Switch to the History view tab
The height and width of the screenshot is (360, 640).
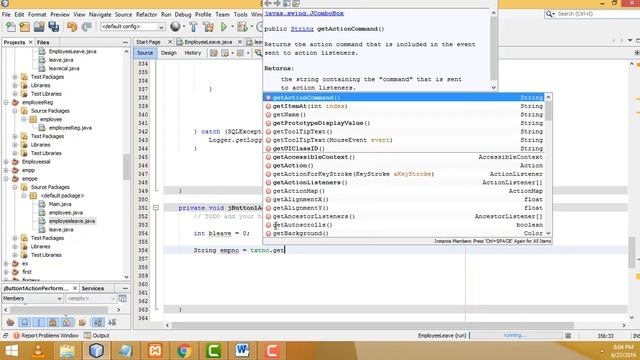point(193,53)
